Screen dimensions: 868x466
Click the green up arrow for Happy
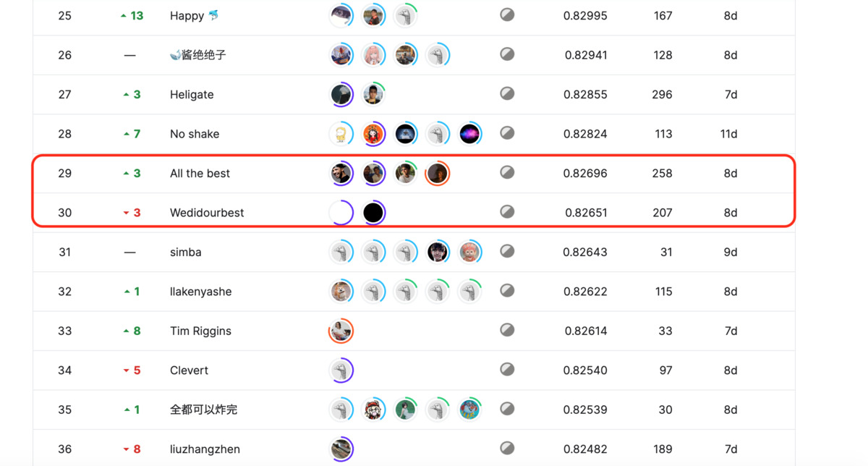point(124,16)
